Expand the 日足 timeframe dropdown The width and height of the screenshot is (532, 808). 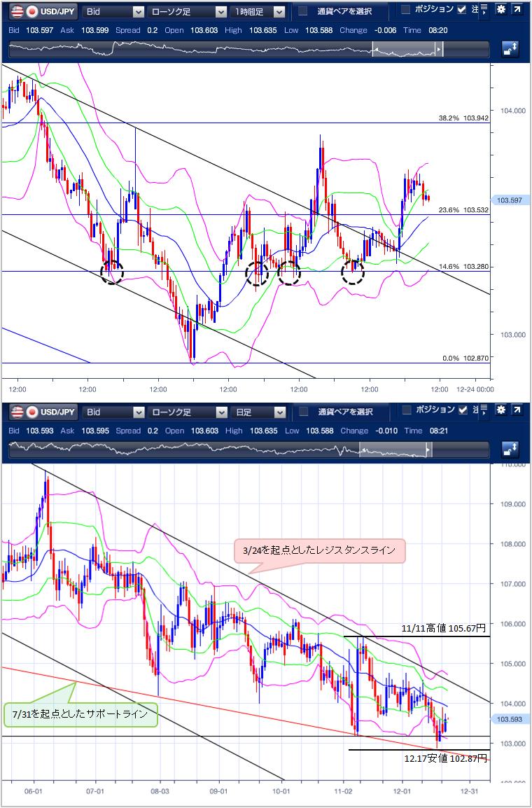click(259, 412)
